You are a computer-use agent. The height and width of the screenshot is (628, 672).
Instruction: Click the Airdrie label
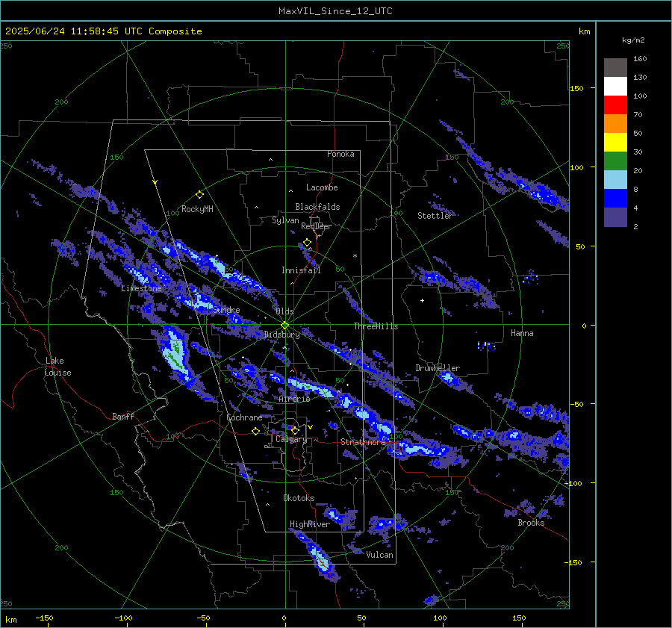pyautogui.click(x=294, y=399)
